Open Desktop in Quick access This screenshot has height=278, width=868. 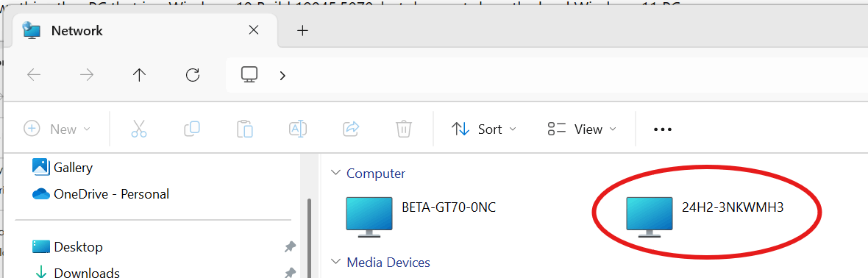pyautogui.click(x=68, y=246)
